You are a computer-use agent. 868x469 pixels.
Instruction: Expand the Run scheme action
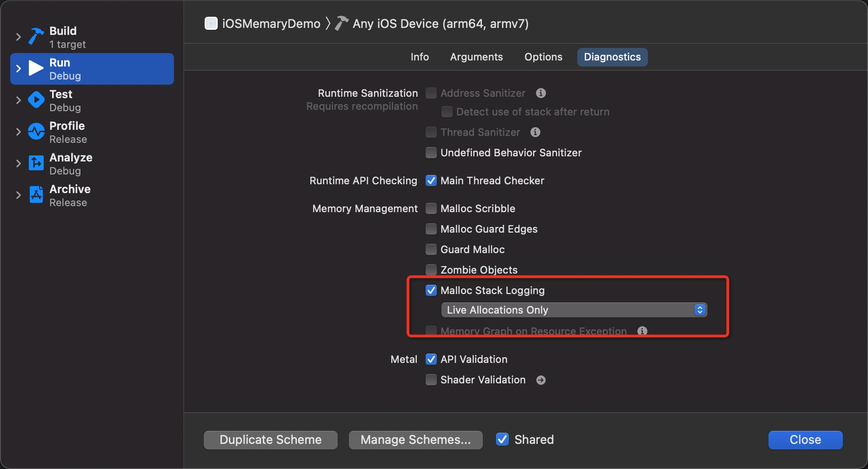coord(19,68)
